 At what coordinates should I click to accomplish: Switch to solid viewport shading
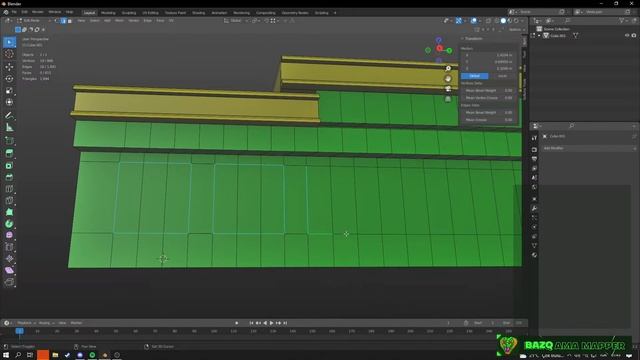pyautogui.click(x=503, y=20)
